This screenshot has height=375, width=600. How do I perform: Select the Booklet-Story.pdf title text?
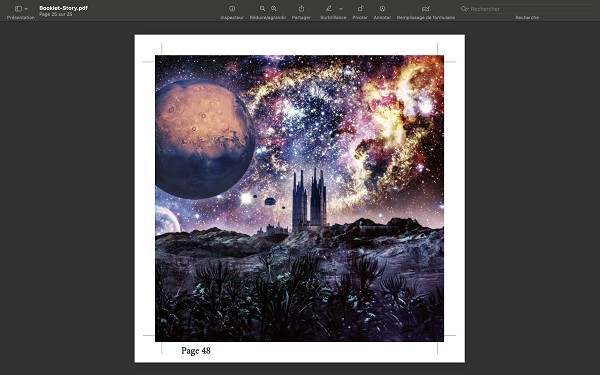click(64, 8)
